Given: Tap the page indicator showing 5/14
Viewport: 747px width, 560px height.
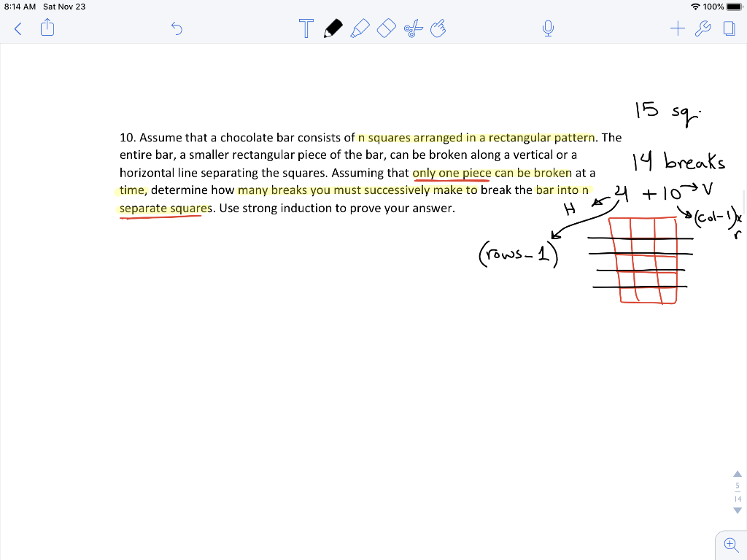Looking at the screenshot, I should click(x=737, y=490).
